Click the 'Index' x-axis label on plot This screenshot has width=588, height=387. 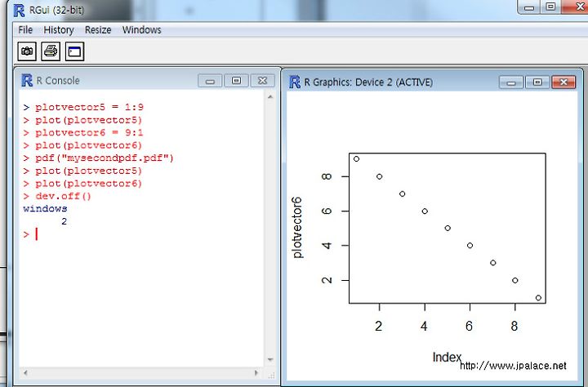(x=447, y=357)
